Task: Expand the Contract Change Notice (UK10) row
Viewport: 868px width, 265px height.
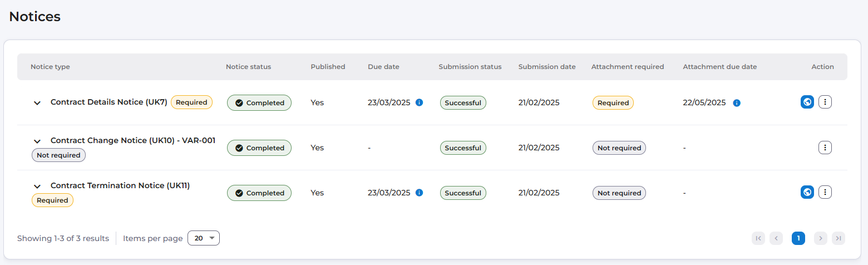Action: coord(37,141)
